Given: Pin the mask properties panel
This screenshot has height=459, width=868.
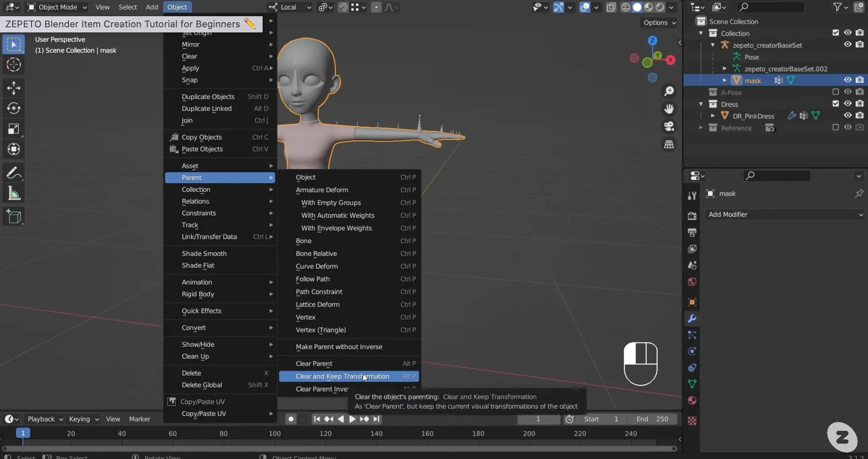Looking at the screenshot, I should (859, 194).
